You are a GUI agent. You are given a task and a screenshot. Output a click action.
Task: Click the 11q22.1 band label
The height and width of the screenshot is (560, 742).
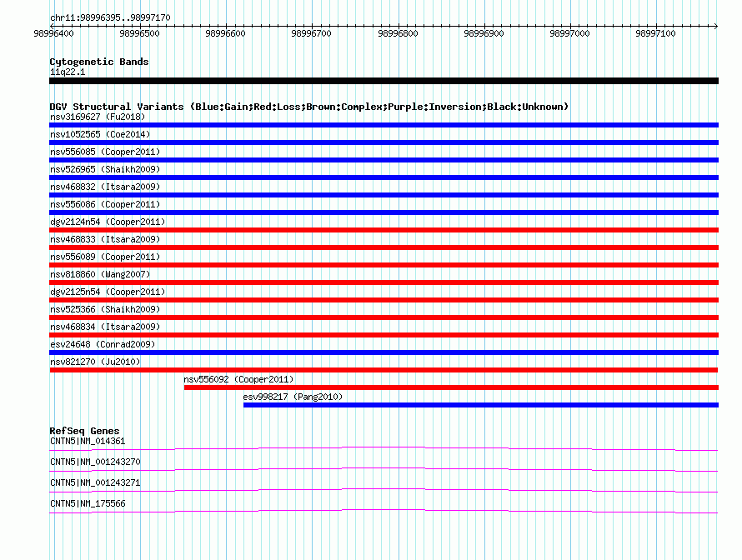pyautogui.click(x=68, y=72)
